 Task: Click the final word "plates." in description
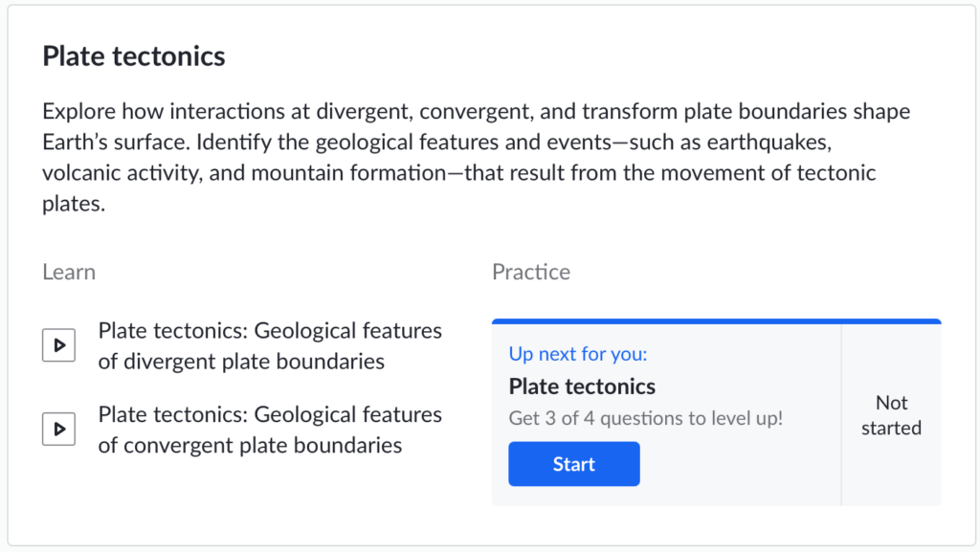pyautogui.click(x=73, y=205)
